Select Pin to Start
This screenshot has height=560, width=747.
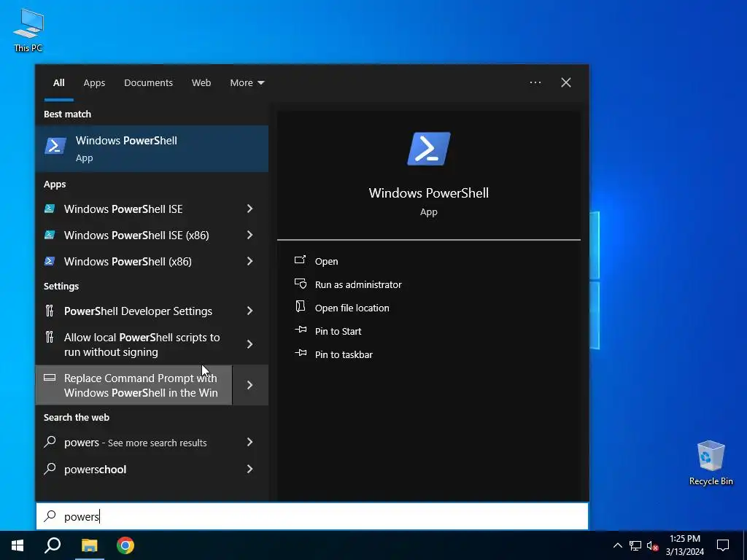(338, 331)
